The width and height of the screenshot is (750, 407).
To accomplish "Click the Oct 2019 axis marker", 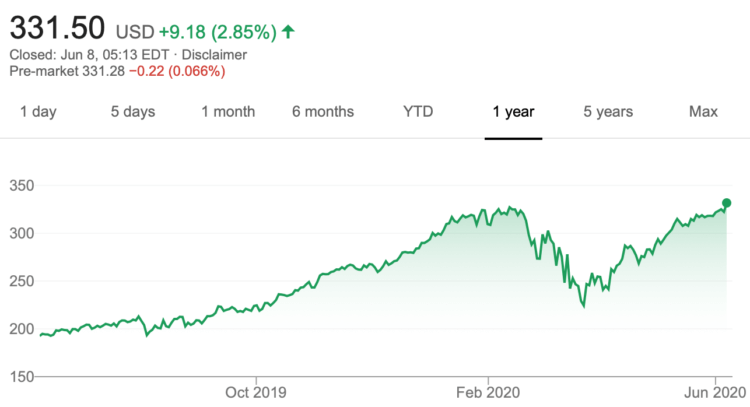I will tap(256, 393).
